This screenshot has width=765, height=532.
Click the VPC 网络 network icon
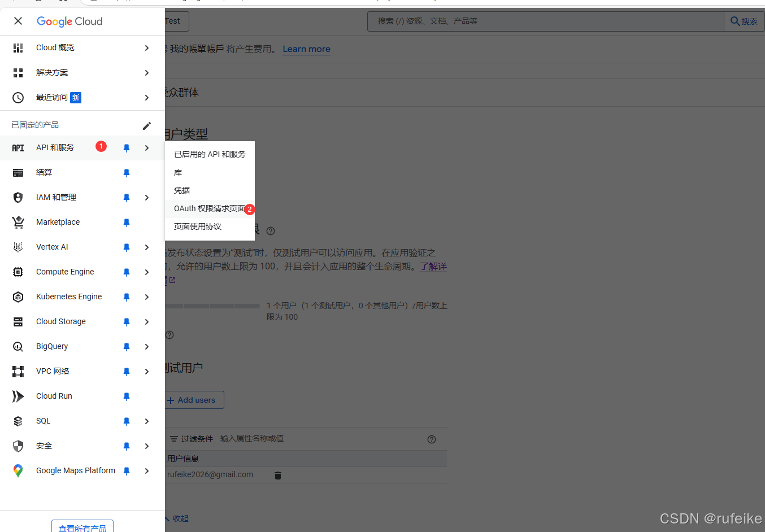coord(18,372)
